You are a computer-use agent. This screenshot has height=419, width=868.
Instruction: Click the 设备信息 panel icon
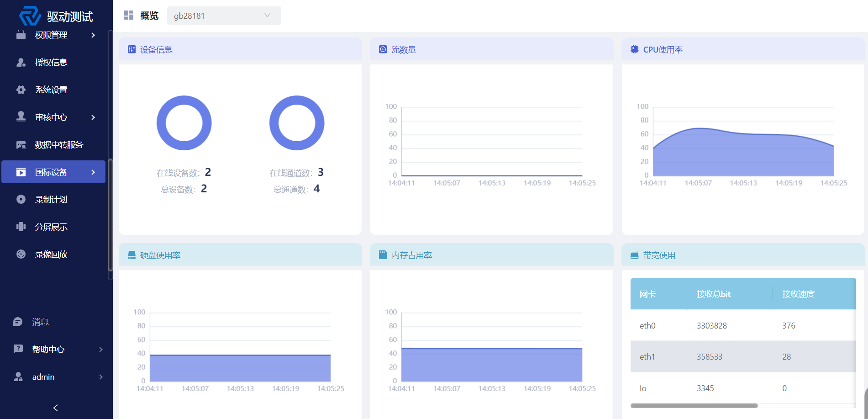click(x=132, y=49)
